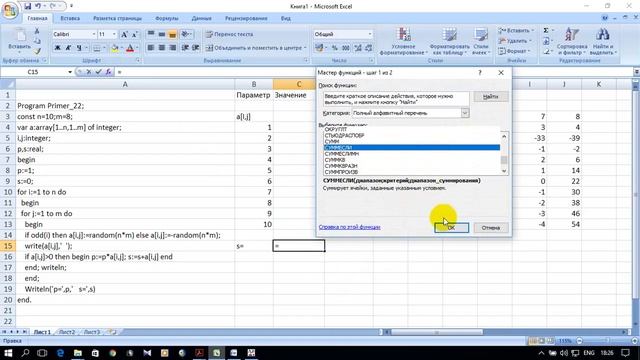Click the Office button logo
This screenshot has width=640, height=360.
pyautogui.click(x=10, y=10)
